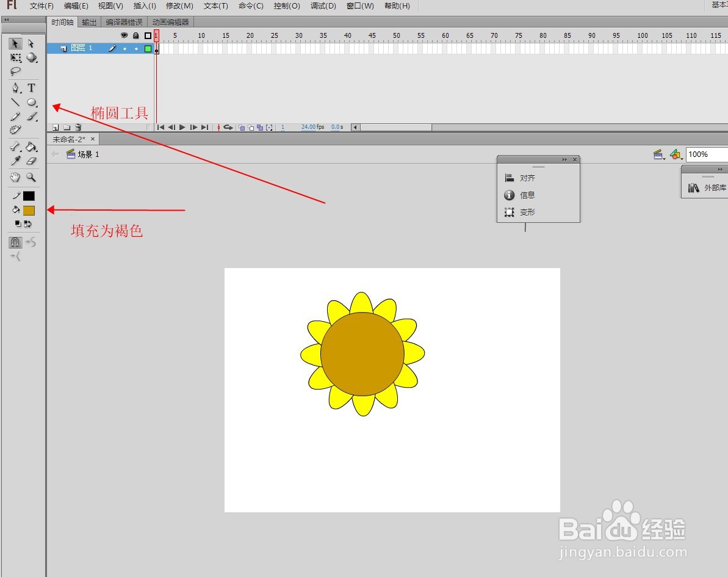The image size is (728, 577).
Task: Select the Oval tool in the toolbar
Action: click(x=32, y=102)
